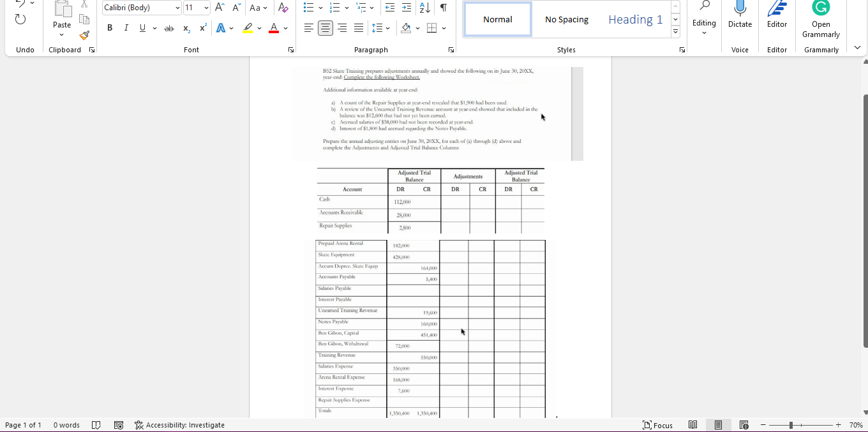This screenshot has height=432, width=868.
Task: Expand the Paste options arrow
Action: (x=62, y=34)
